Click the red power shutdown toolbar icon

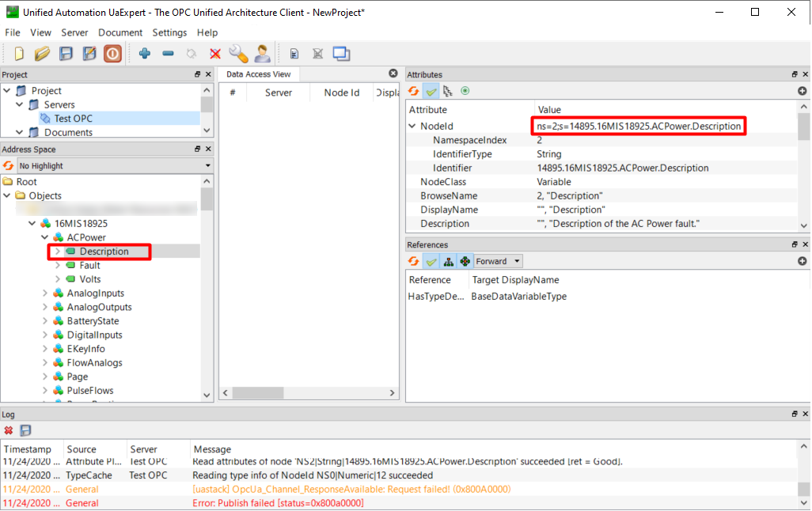pos(112,54)
